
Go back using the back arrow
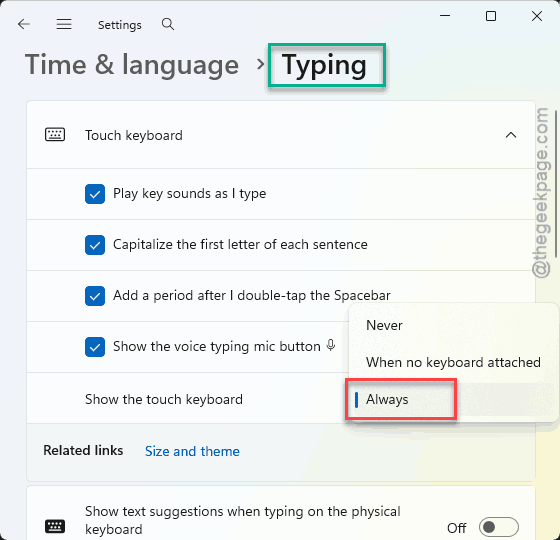click(x=24, y=24)
